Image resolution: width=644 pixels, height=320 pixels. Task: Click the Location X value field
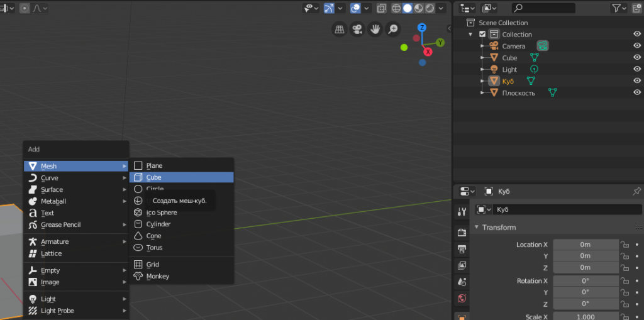point(586,245)
